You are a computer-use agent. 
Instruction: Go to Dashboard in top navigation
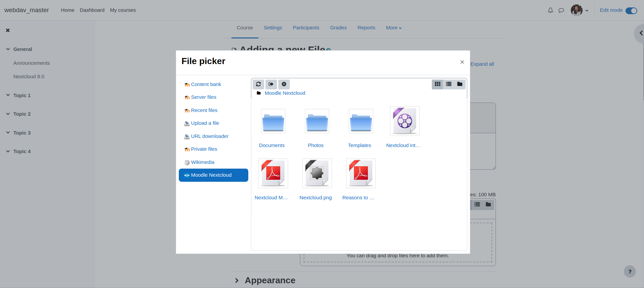coord(92,10)
